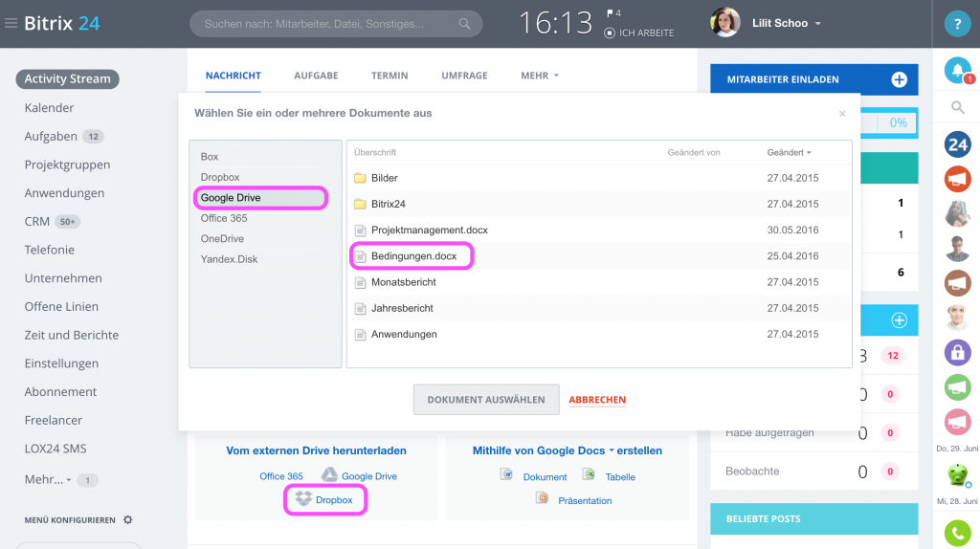Viewport: 980px width, 549px height.
Task: Open Offene Linien in sidebar
Action: (61, 307)
